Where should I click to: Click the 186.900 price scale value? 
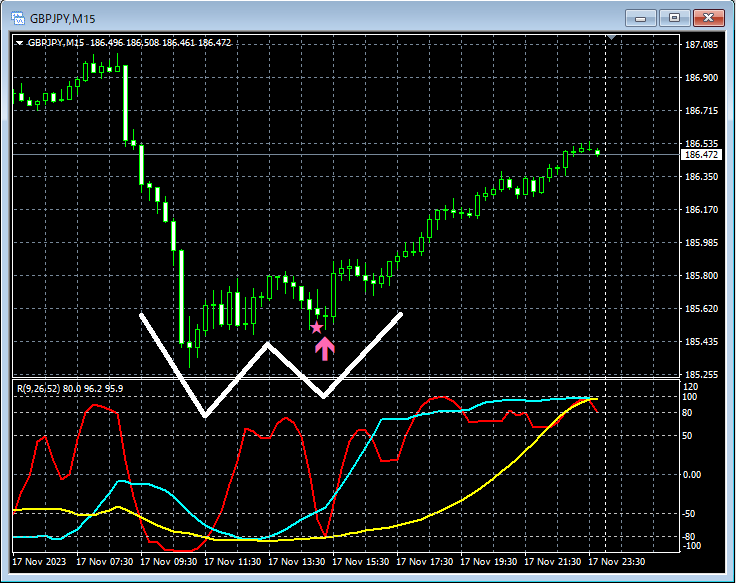click(x=701, y=78)
